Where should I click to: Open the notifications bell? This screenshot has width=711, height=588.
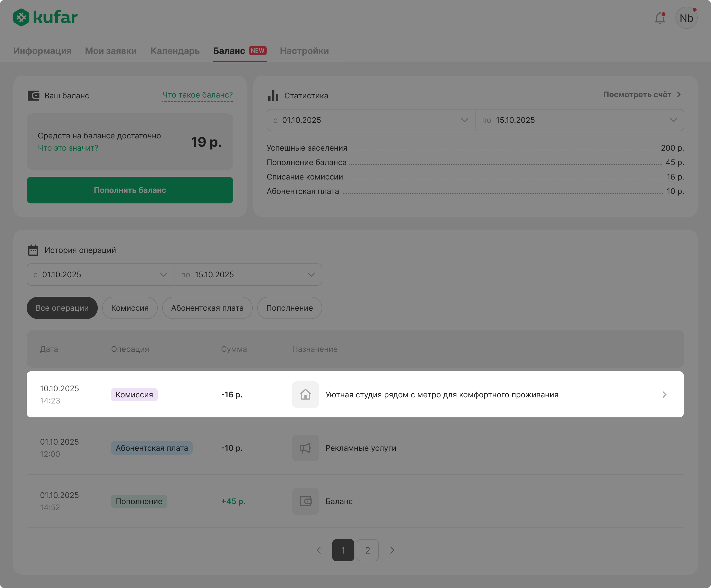tap(660, 18)
